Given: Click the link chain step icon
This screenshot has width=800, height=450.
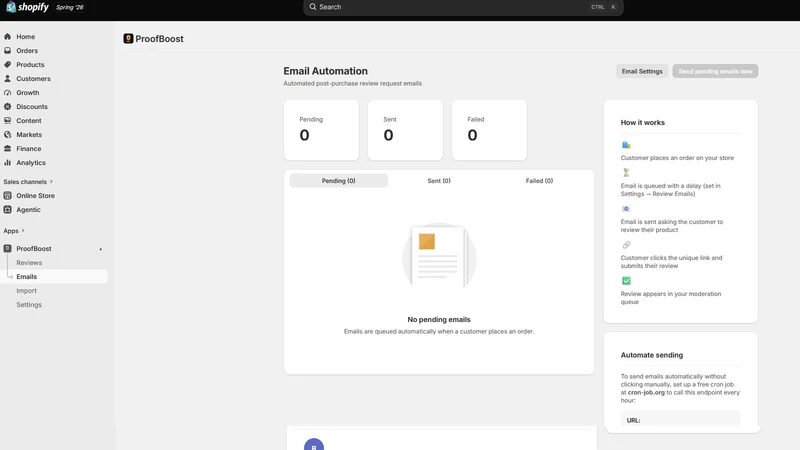Looking at the screenshot, I should pos(626,245).
